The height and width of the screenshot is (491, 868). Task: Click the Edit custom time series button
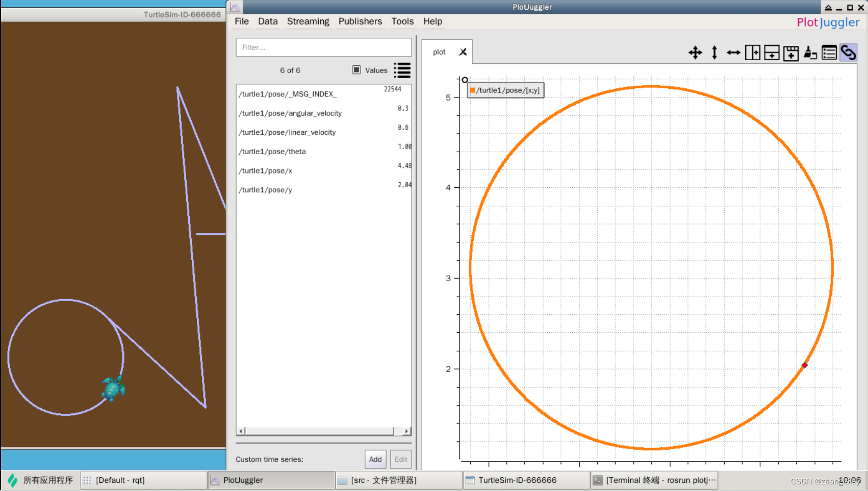coord(401,459)
